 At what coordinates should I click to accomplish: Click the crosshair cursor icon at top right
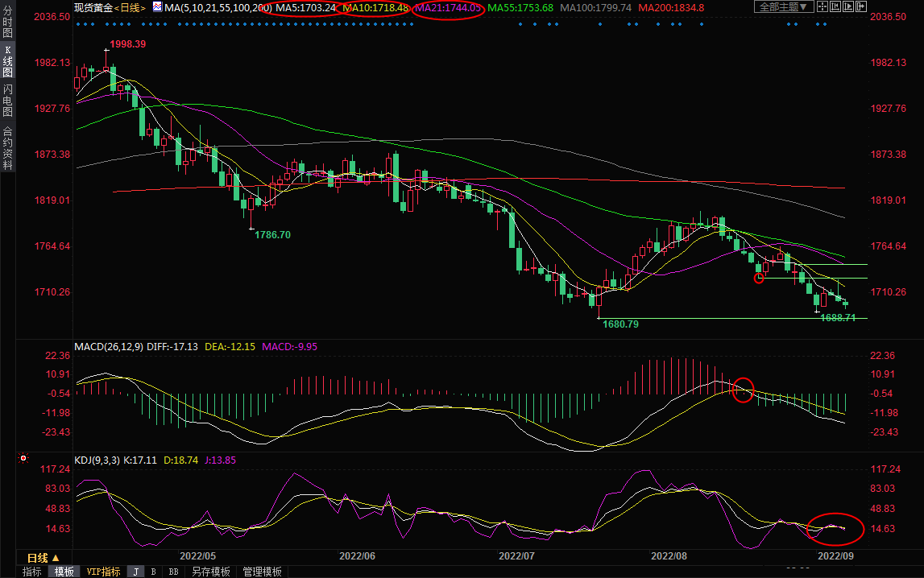(824, 7)
